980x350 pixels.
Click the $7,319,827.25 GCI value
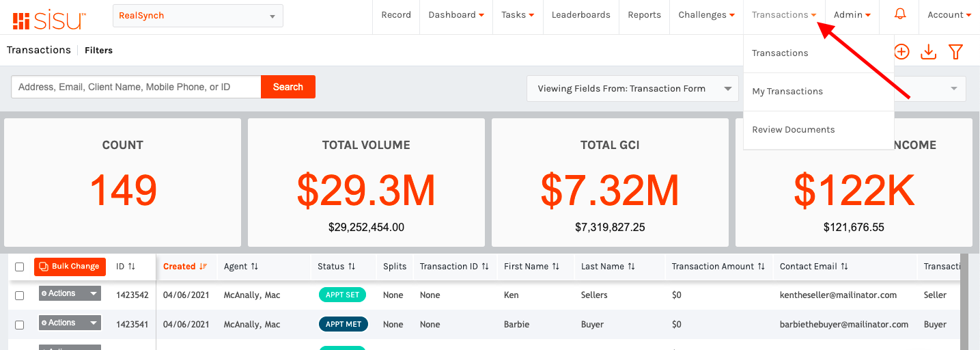(610, 227)
